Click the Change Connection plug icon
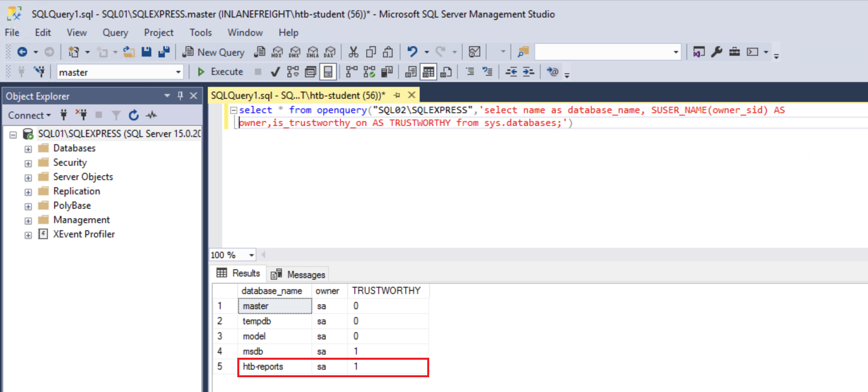 (39, 72)
